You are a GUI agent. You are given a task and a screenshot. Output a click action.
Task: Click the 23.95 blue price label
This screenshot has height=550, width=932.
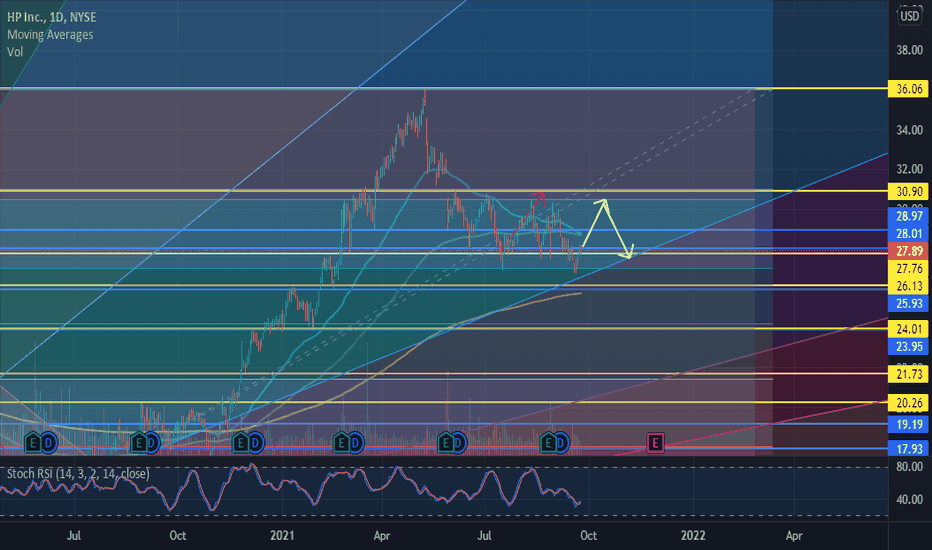[x=909, y=346]
